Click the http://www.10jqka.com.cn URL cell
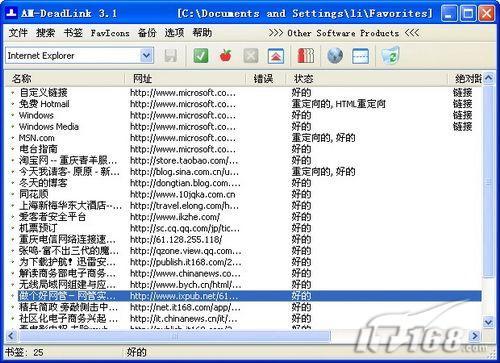 click(x=183, y=194)
